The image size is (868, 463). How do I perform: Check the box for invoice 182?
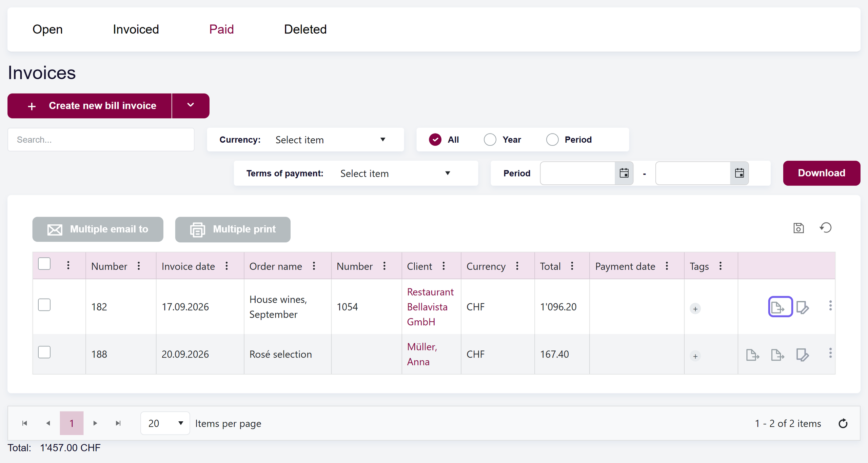coord(44,305)
